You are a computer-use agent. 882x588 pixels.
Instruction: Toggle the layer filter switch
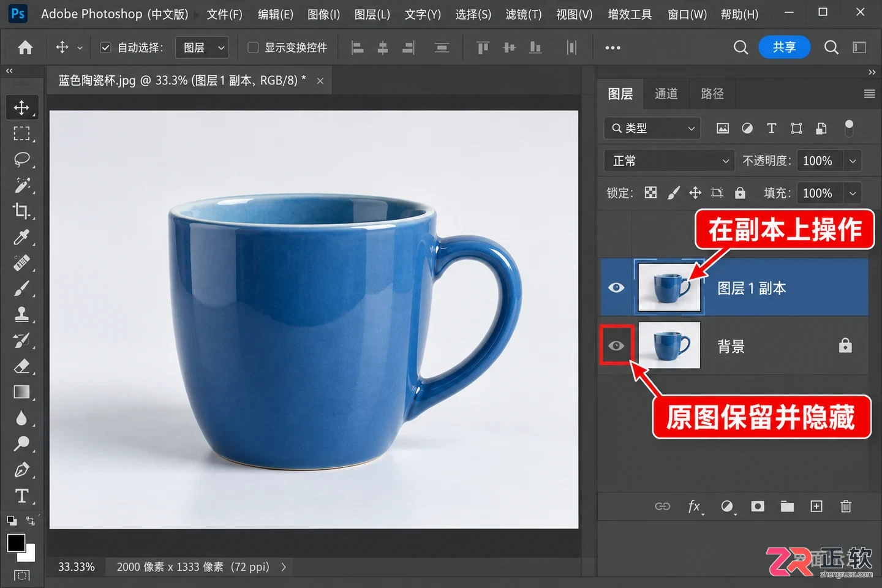pyautogui.click(x=849, y=127)
